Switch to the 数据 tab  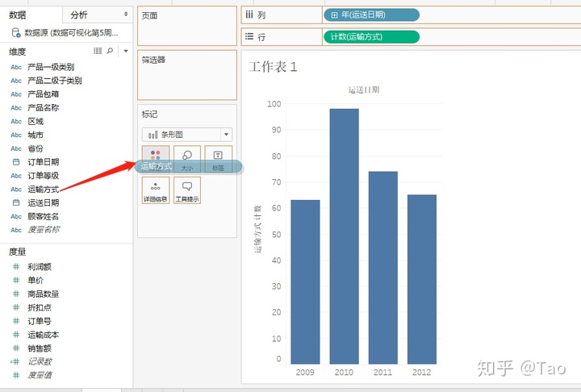(x=18, y=15)
